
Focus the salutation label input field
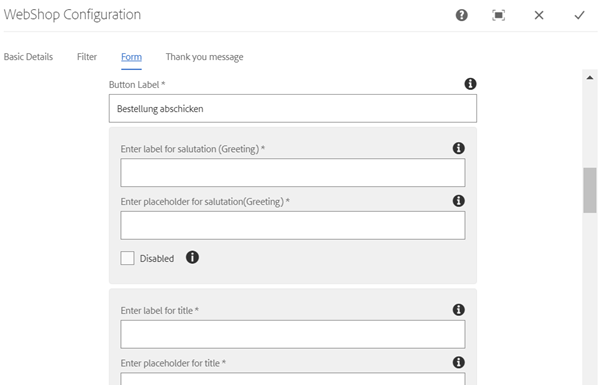(x=293, y=173)
